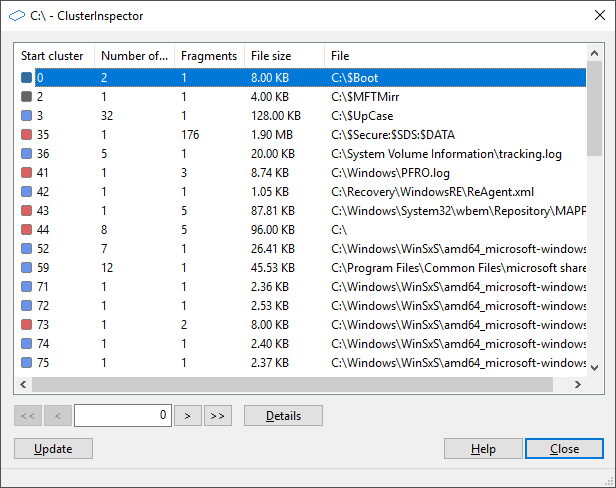Click the cluster number input field
This screenshot has width=616, height=488.
[123, 415]
